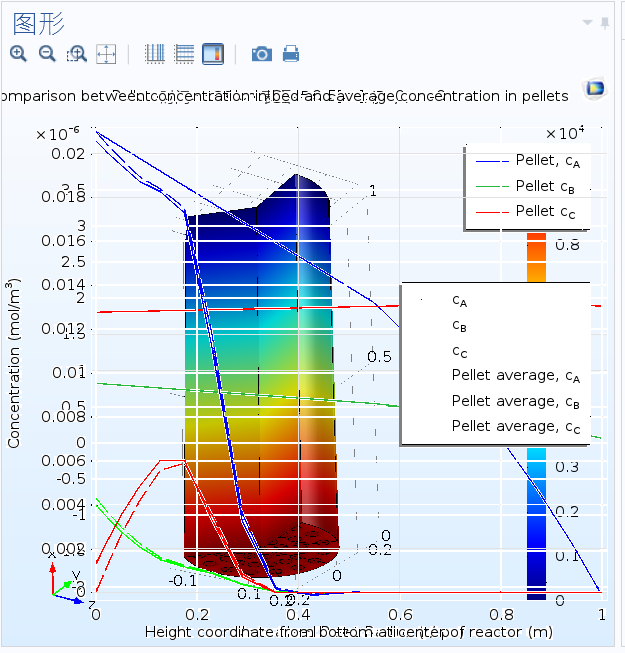Toggle the y-axis log scale button
625x653 pixels.
(x=184, y=54)
